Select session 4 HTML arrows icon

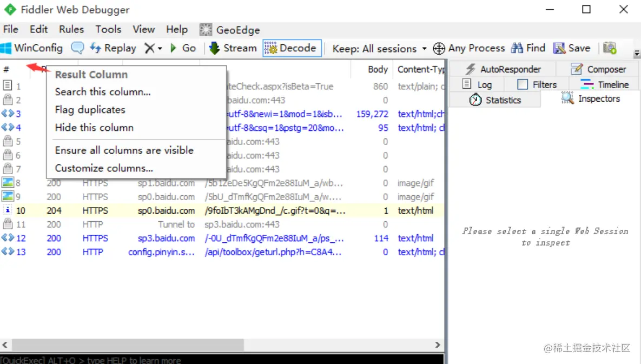(x=8, y=127)
